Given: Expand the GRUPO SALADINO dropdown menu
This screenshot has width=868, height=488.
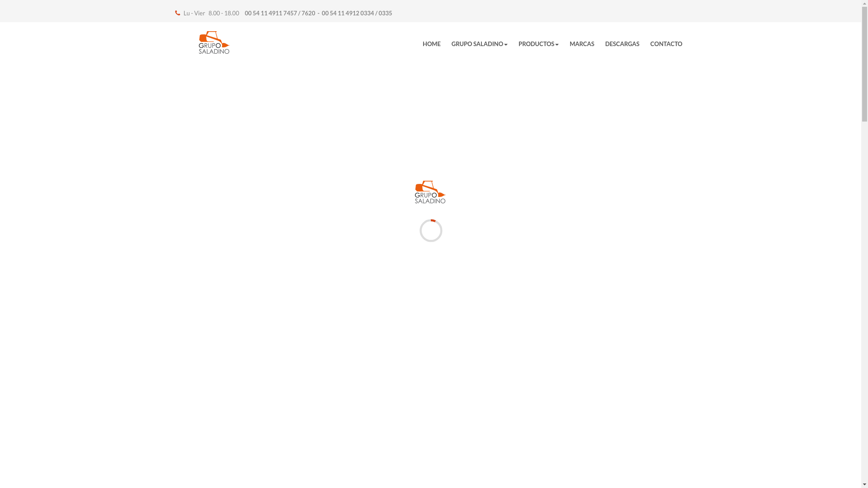Looking at the screenshot, I should click(x=479, y=44).
